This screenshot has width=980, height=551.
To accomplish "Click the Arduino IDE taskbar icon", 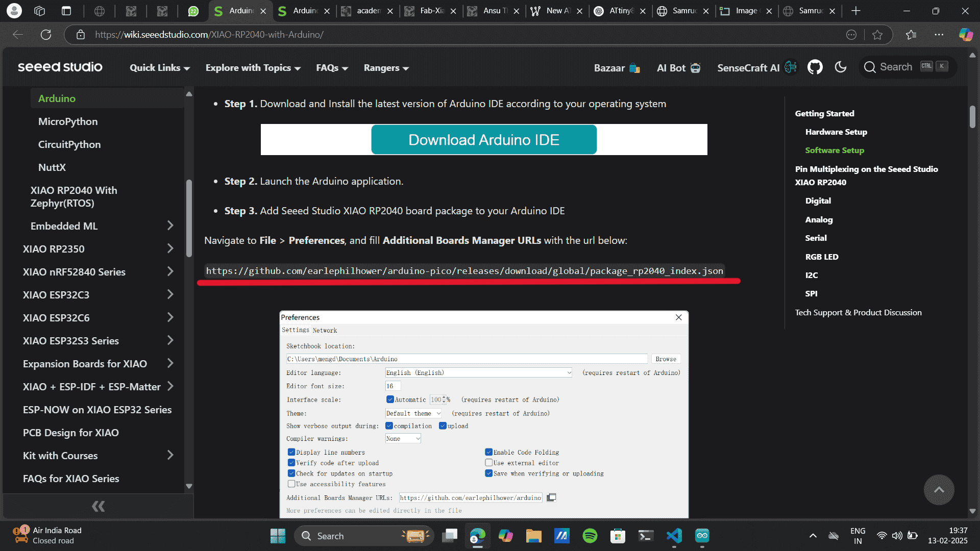I will 702,536.
